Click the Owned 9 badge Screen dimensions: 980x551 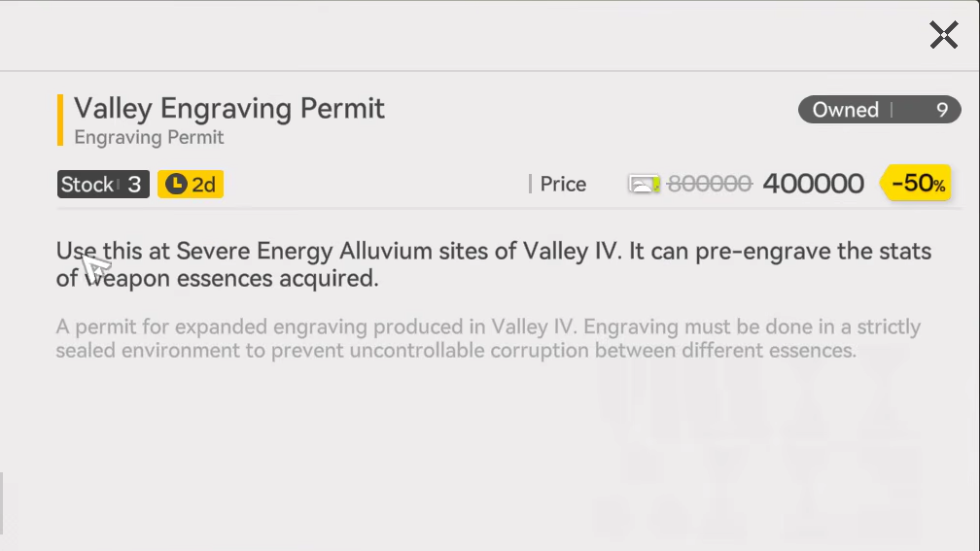880,110
